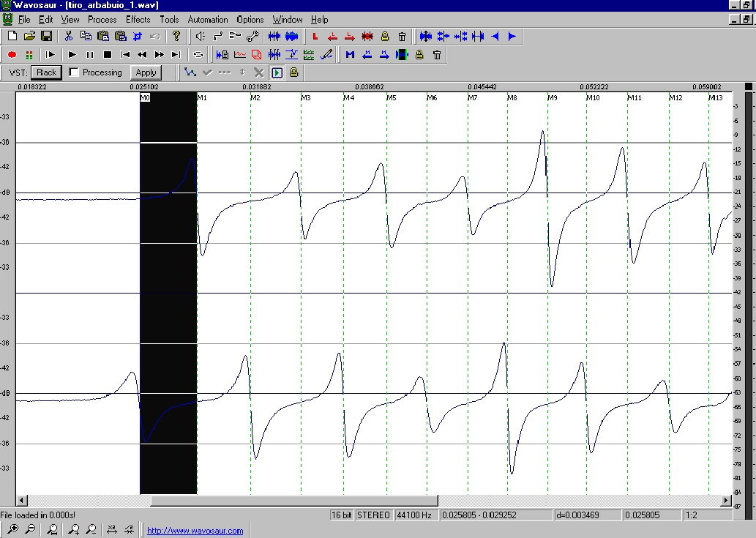Click the red L loop marker icon
This screenshot has width=756, height=538.
coord(315,36)
